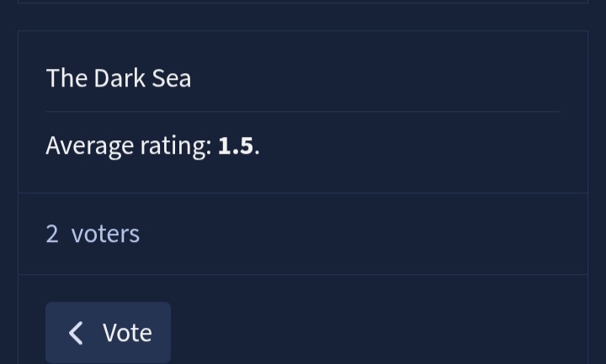
Task: Click the divider line under The Dark Sea
Action: tap(303, 111)
